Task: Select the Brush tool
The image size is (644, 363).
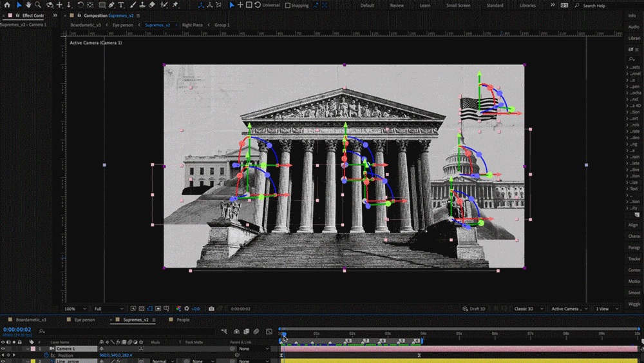Action: point(133,5)
